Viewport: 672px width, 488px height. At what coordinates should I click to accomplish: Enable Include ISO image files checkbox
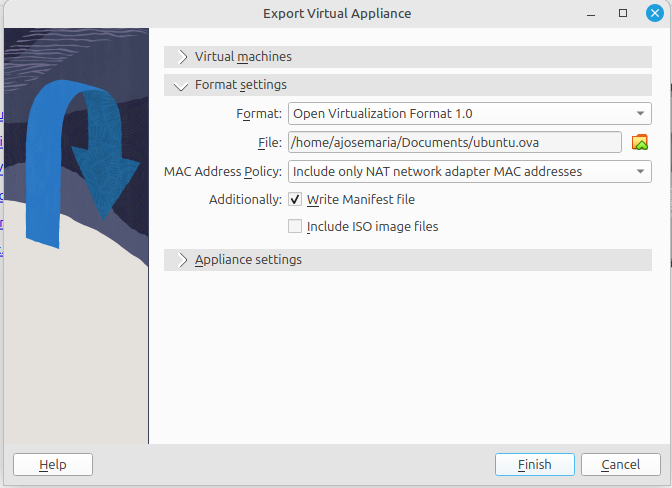(x=295, y=226)
